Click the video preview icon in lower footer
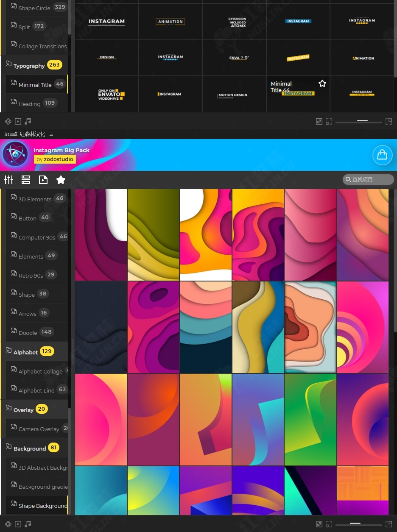Image resolution: width=397 pixels, height=532 pixels. click(18, 524)
